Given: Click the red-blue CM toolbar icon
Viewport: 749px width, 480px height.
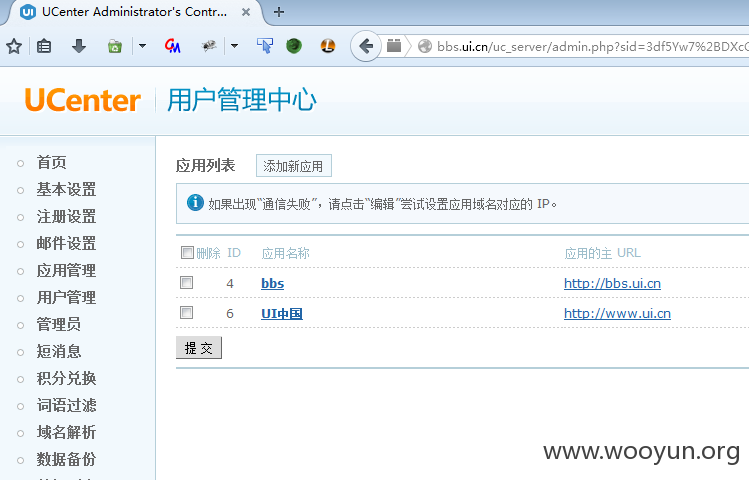Looking at the screenshot, I should pyautogui.click(x=172, y=46).
